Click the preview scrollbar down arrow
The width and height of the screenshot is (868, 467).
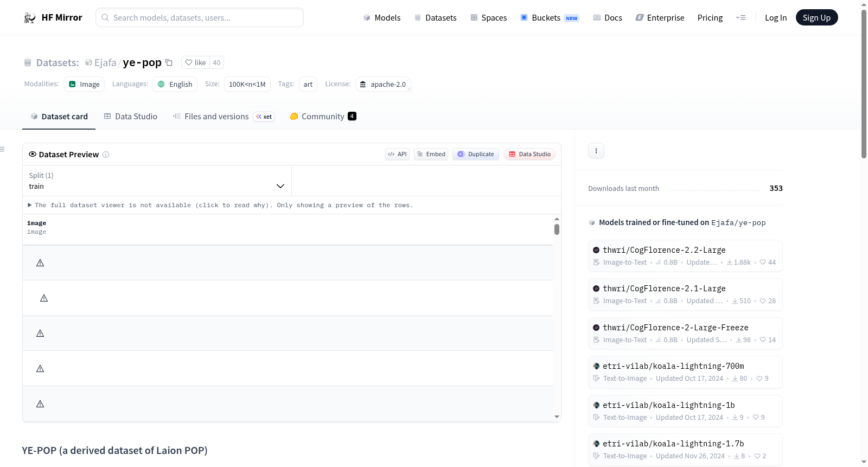point(557,417)
